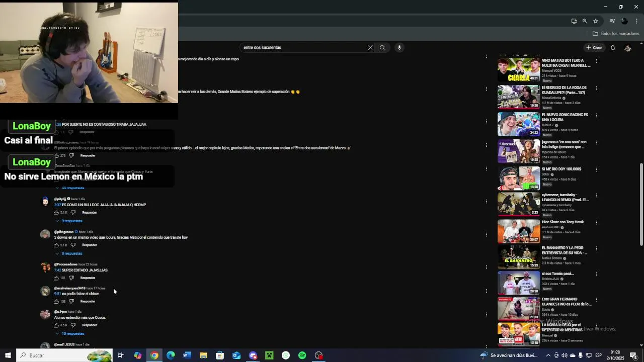The image size is (644, 362).
Task: Open Spotify from the taskbar
Action: point(302,355)
